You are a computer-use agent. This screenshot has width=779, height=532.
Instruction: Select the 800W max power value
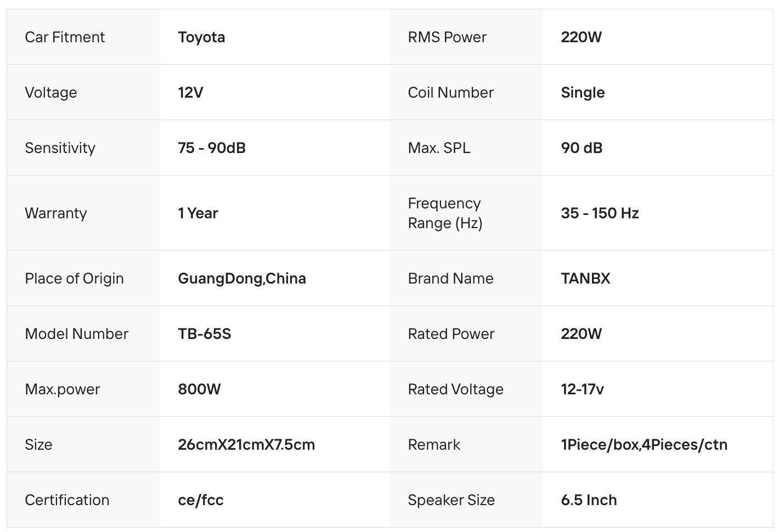point(199,389)
